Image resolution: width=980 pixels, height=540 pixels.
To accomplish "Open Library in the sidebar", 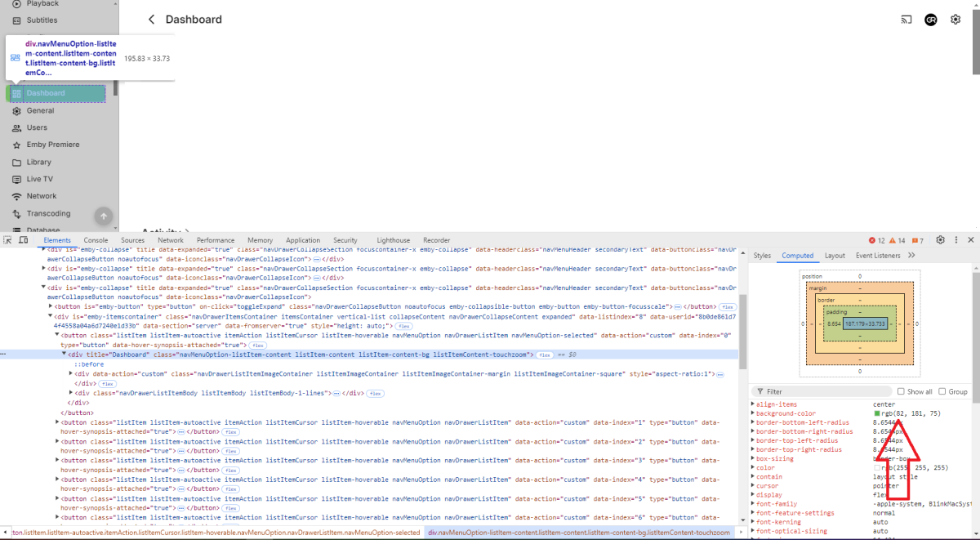I will [x=56, y=162].
